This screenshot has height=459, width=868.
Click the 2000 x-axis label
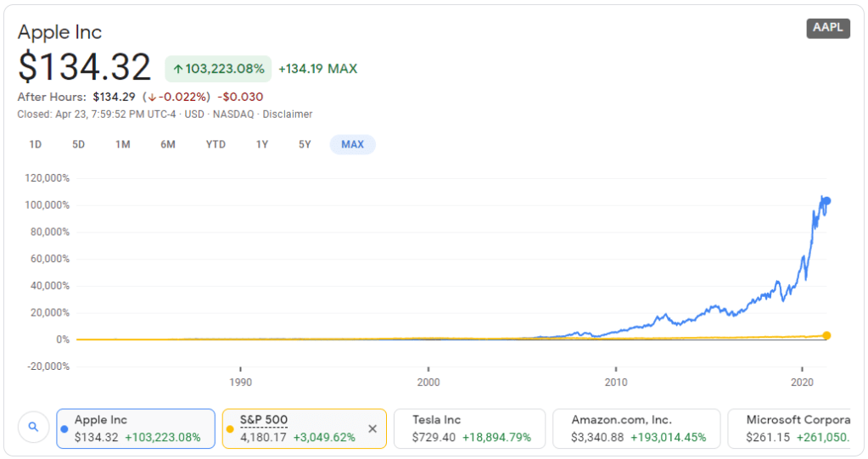428,382
